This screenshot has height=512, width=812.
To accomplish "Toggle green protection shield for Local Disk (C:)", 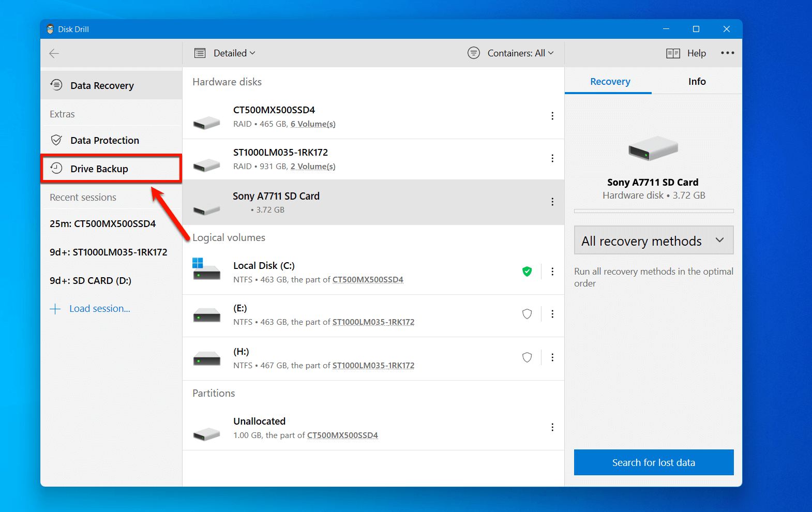I will [527, 272].
